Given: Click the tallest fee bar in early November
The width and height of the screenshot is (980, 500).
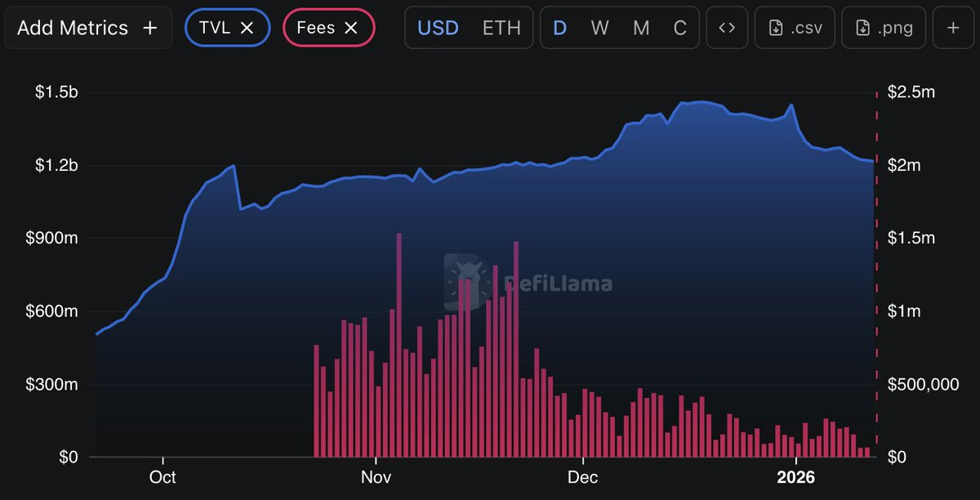Looking at the screenshot, I should point(399,343).
